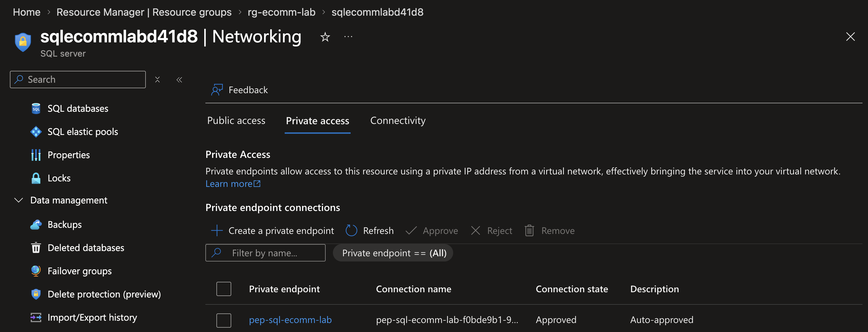868x332 pixels.
Task: Click the SQL databases icon in sidebar
Action: click(36, 109)
